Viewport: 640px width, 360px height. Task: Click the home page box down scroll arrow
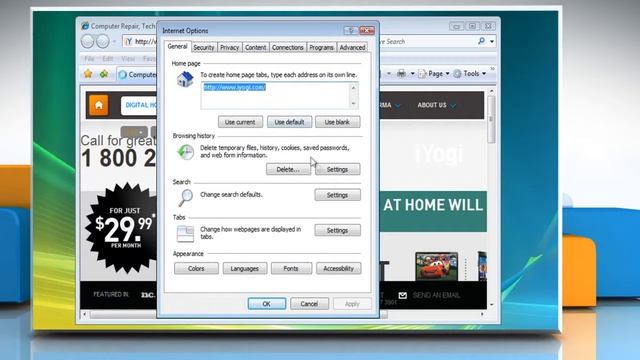(353, 104)
